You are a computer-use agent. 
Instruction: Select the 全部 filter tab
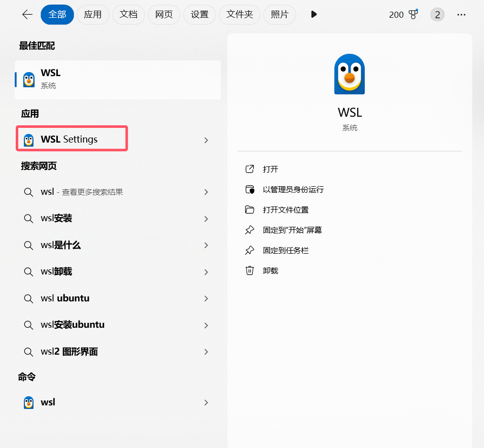pos(57,15)
